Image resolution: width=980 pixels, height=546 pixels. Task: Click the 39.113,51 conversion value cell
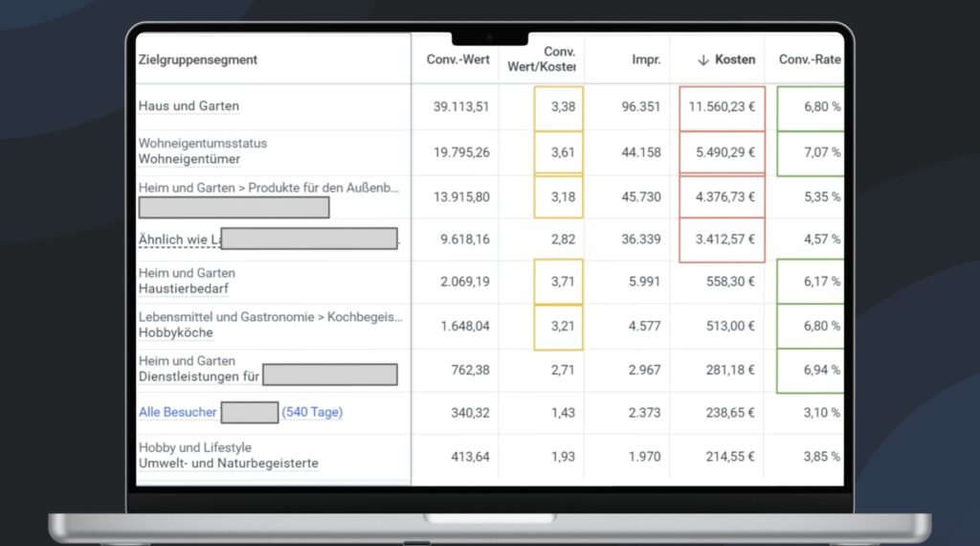(x=461, y=107)
